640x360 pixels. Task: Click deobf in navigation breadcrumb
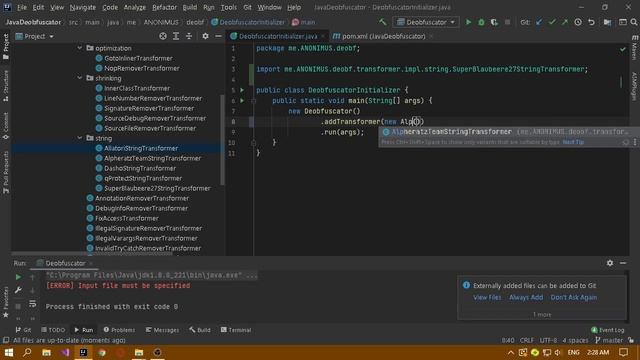point(195,22)
